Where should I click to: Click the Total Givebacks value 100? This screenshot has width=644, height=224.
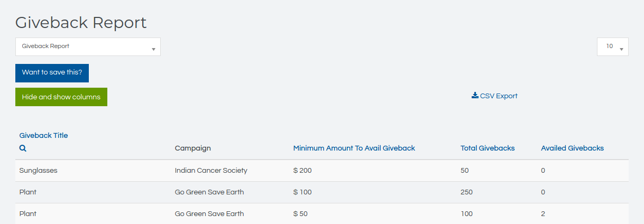click(x=466, y=214)
